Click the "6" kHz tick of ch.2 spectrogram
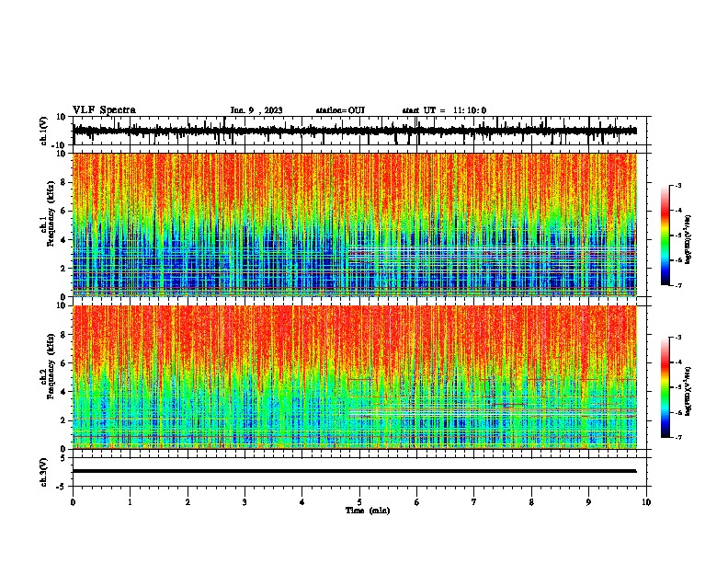728x563 pixels. point(64,363)
